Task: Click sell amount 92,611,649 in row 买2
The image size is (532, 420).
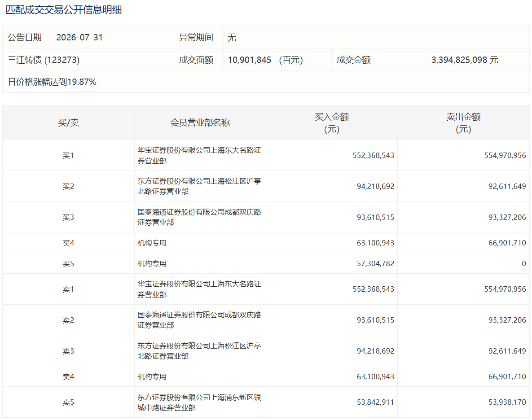Action: 507,186
